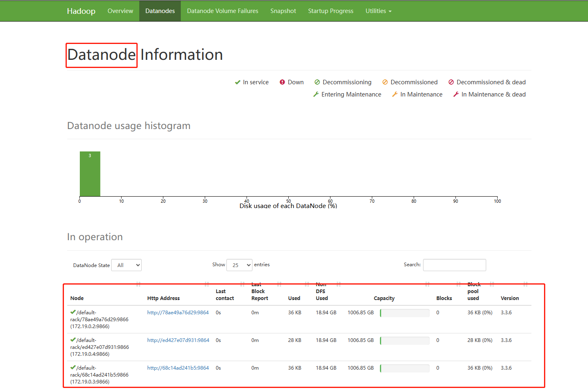Sort the table using the Node column icon
This screenshot has width=588, height=390.
138,284
